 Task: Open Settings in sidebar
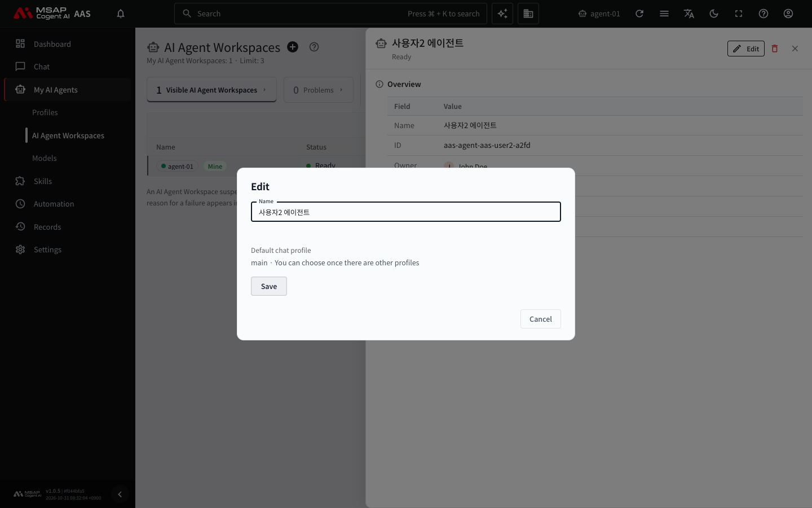click(68, 249)
